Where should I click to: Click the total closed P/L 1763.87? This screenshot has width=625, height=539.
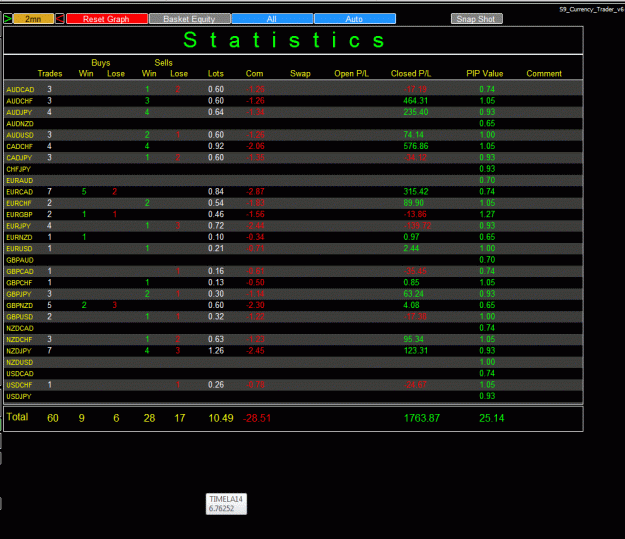[422, 418]
